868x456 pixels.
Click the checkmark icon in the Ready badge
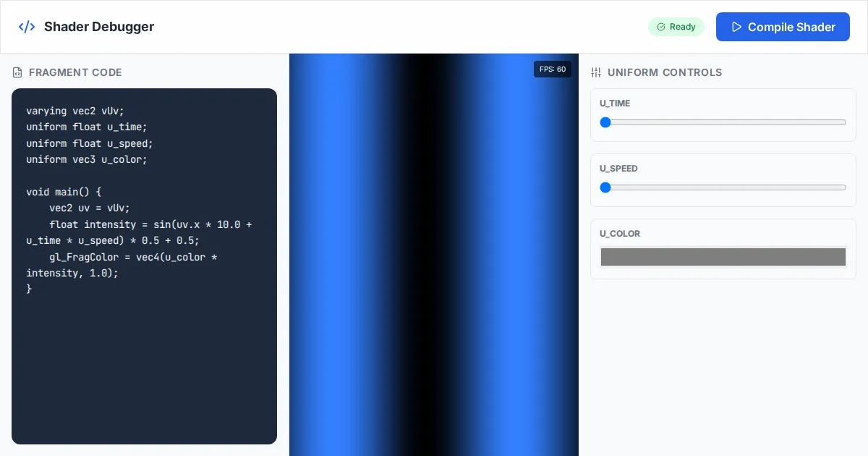[x=660, y=27]
